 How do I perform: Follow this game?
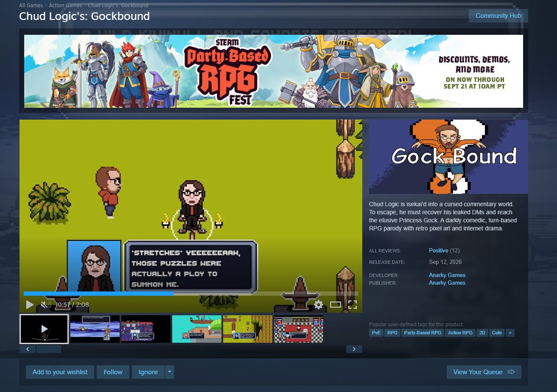click(x=113, y=372)
